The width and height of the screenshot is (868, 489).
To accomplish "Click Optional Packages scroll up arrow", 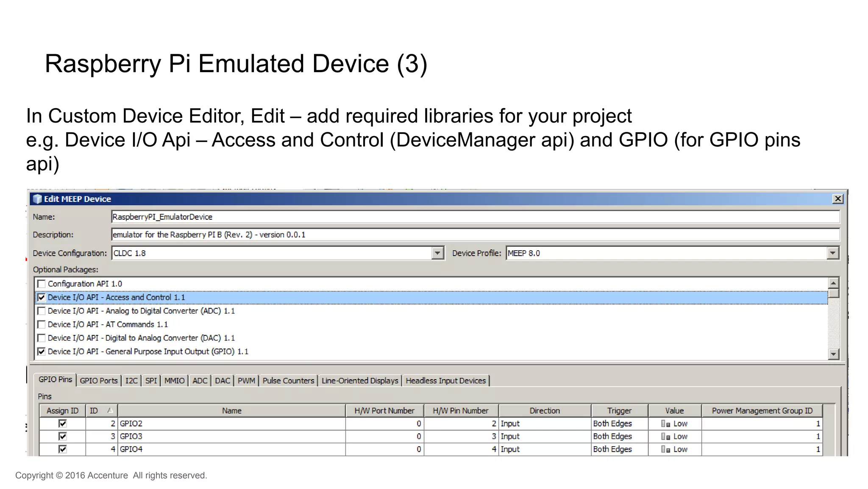I will point(833,283).
